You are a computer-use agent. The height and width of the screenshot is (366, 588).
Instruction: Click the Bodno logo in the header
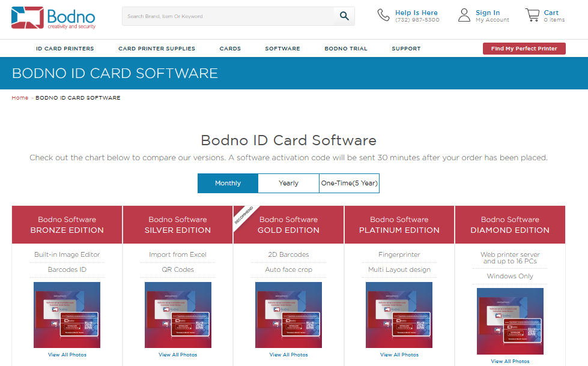click(x=53, y=17)
